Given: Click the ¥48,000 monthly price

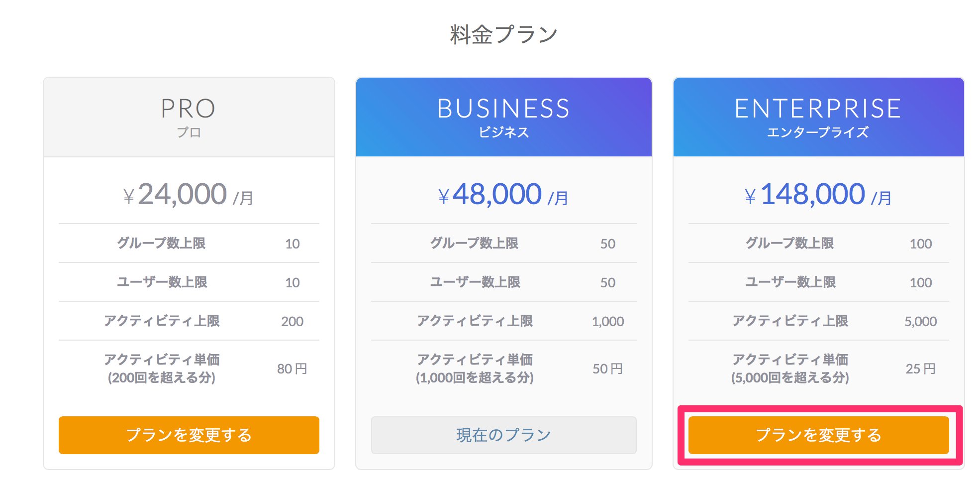Looking at the screenshot, I should 503,194.
